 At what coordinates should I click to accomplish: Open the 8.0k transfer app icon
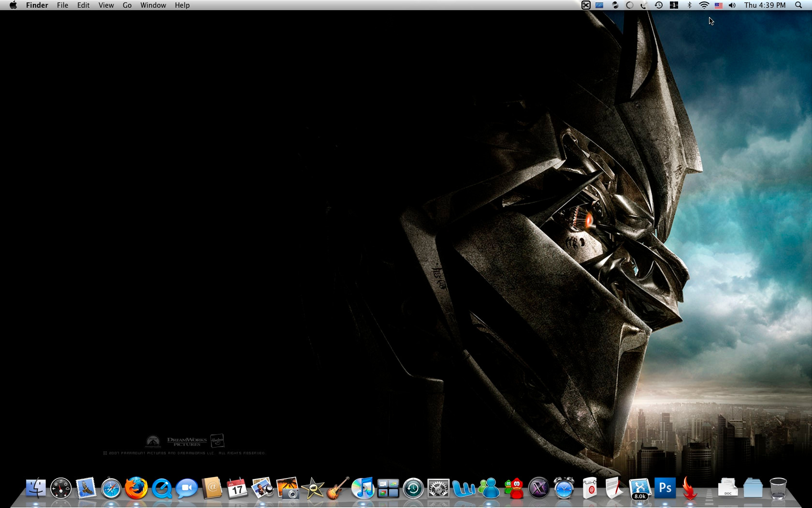(x=640, y=488)
